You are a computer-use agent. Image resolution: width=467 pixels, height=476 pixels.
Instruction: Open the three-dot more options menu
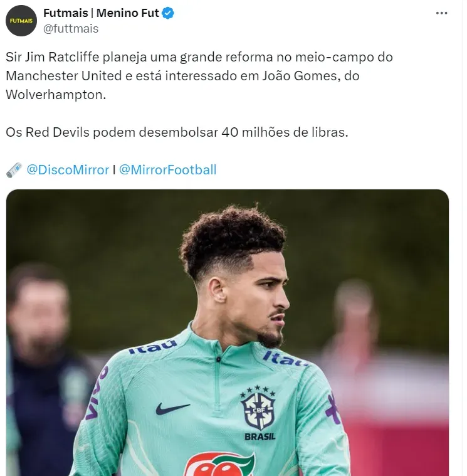coord(441,13)
